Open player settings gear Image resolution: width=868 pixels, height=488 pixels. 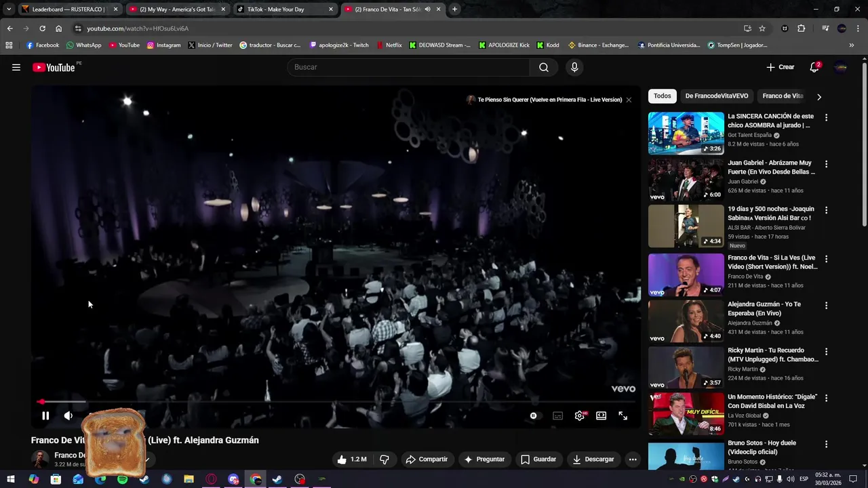pos(580,415)
